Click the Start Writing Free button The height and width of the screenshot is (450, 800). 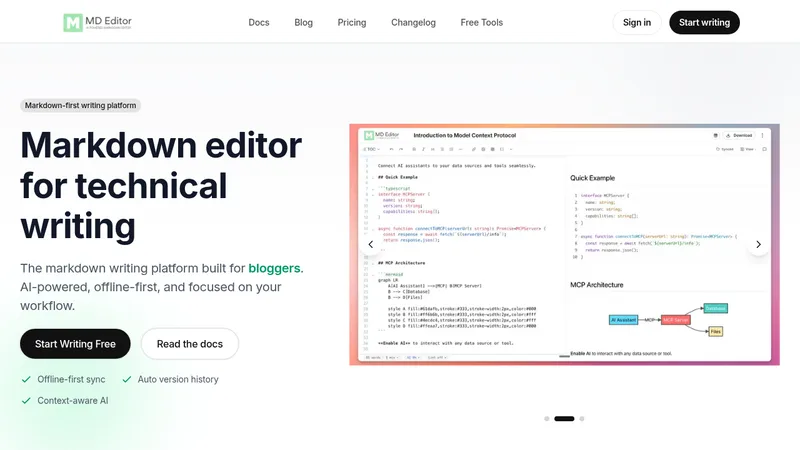tap(75, 344)
